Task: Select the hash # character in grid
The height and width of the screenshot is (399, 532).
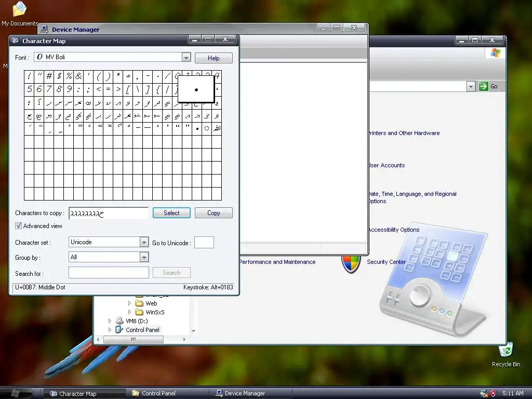Action: click(49, 76)
